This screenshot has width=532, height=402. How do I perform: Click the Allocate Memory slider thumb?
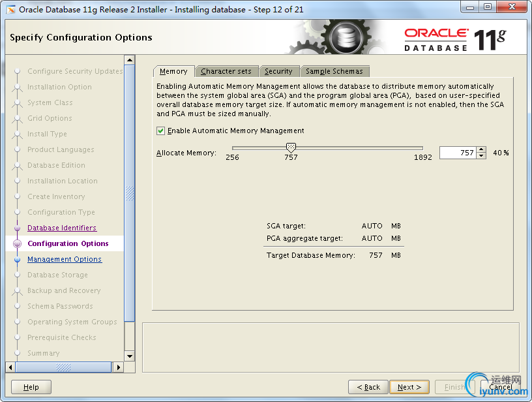[291, 147]
